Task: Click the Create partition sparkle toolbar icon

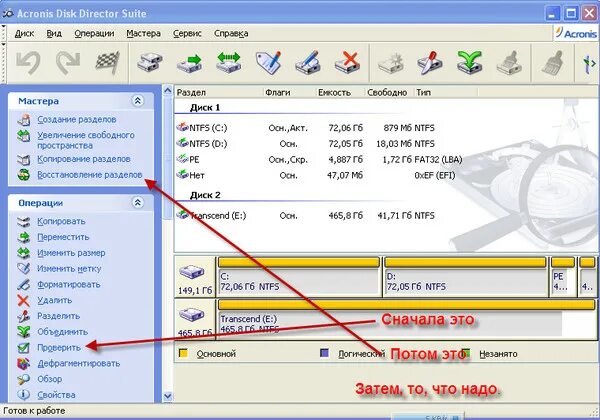Action: (391, 62)
